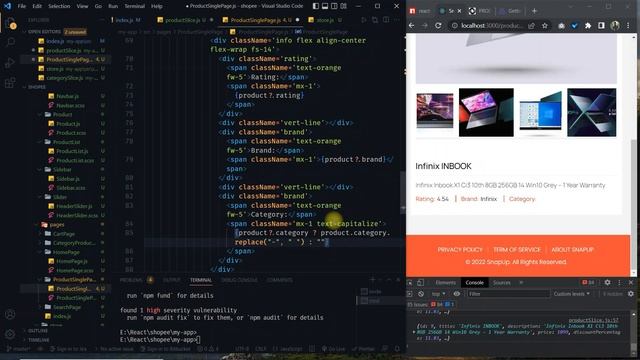
Task: Open the Custom levels dropdown in console
Action: tap(571, 294)
